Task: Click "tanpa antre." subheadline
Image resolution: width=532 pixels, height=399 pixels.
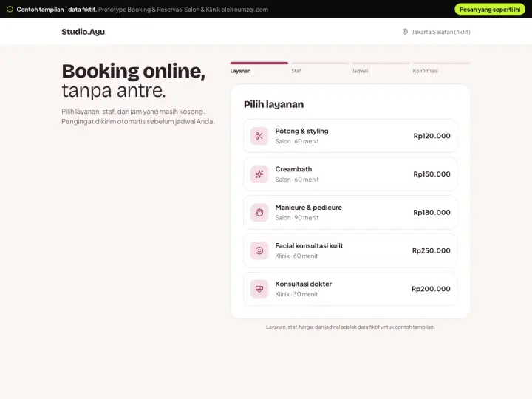Action: tap(114, 91)
